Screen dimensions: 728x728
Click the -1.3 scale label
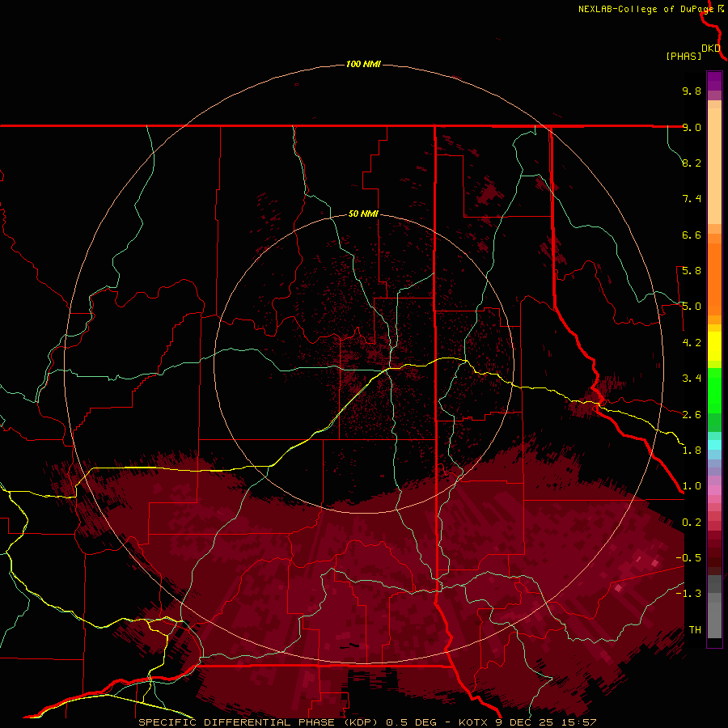tap(688, 594)
